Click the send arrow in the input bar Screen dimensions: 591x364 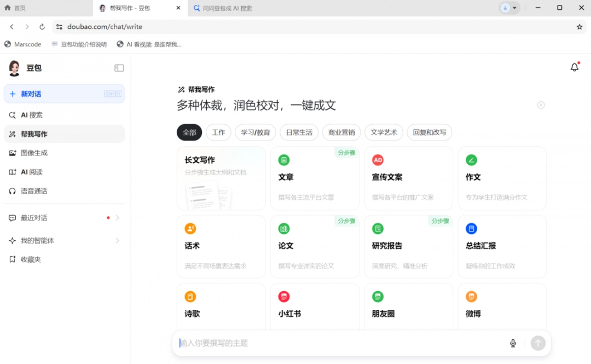[x=538, y=343]
